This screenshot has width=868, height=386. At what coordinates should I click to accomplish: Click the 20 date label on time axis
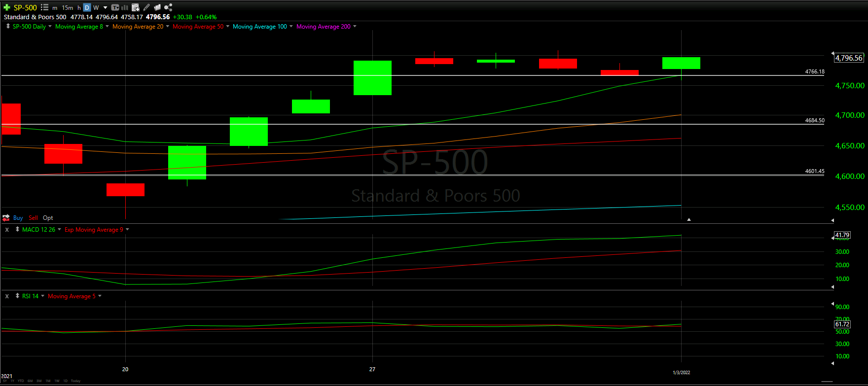tap(125, 369)
